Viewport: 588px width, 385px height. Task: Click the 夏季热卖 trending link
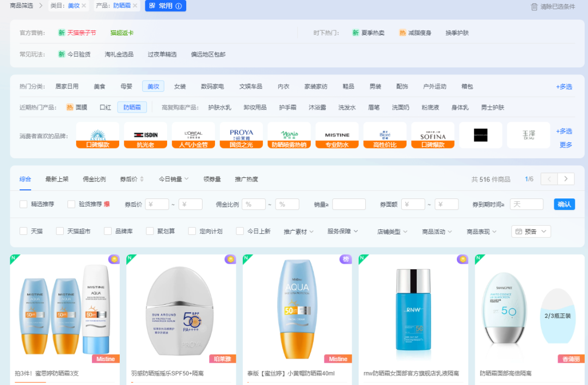[x=373, y=33]
